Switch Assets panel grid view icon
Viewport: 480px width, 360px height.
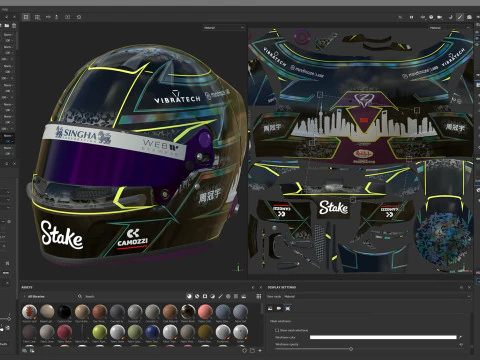(259, 296)
